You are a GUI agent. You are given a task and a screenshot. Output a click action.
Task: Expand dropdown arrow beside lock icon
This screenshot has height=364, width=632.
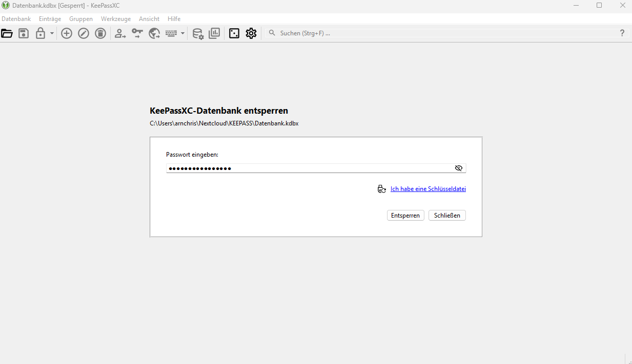(52, 33)
